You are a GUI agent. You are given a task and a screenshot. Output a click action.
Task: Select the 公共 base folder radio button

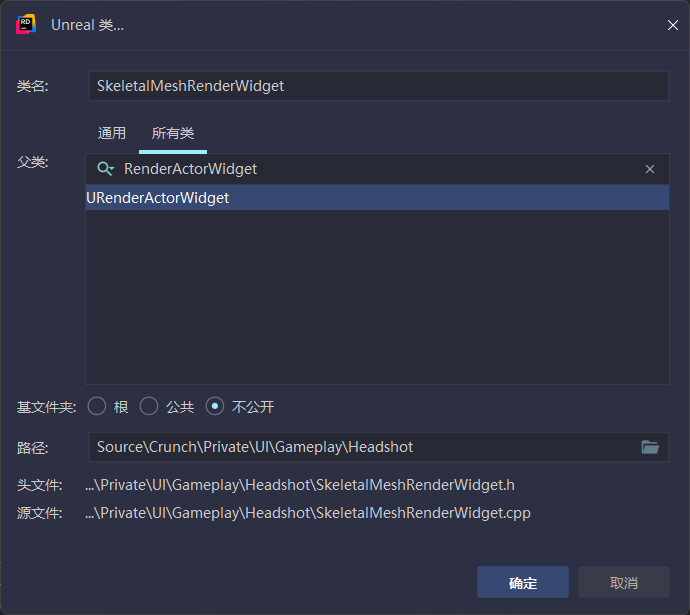click(149, 406)
